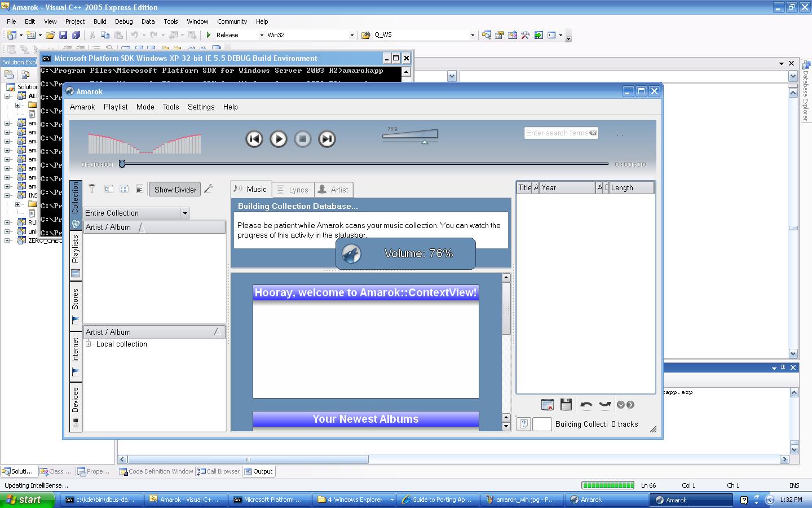Open the Collection sidebar tab
Viewport: 812px width, 508px height.
coord(76,205)
